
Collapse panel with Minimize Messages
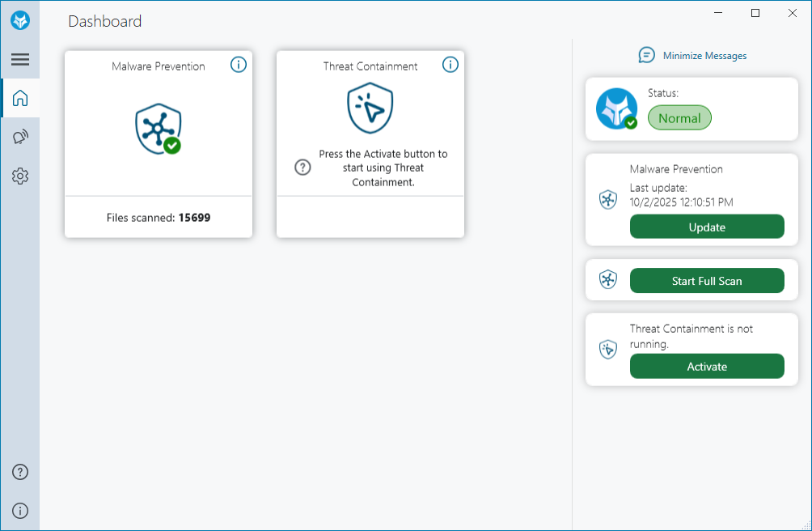coord(693,56)
